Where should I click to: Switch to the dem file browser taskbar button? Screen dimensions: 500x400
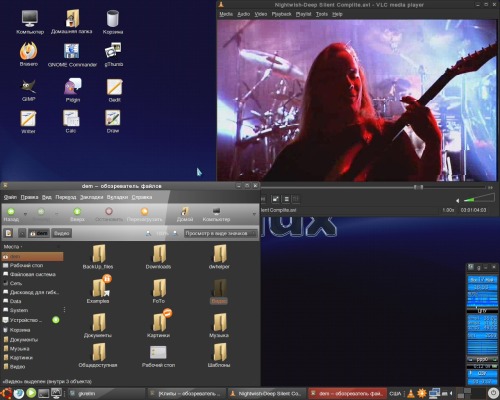coord(347,394)
